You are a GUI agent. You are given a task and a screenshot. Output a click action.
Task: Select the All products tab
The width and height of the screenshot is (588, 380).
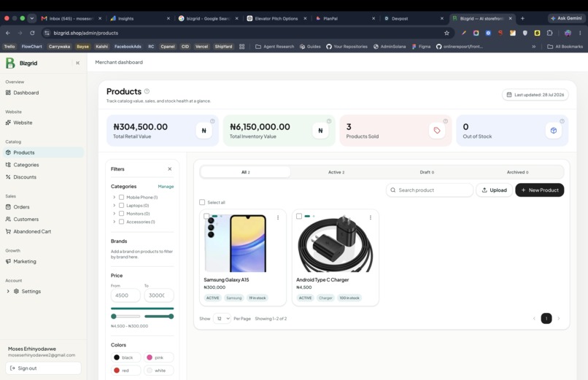coord(246,172)
